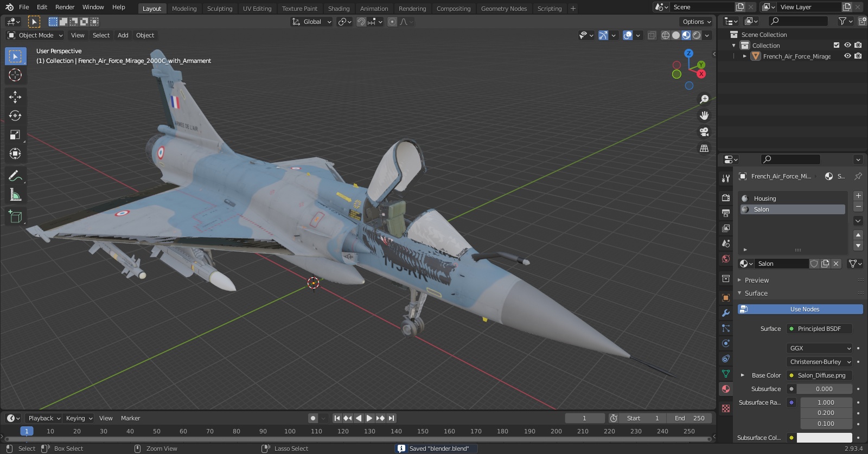
Task: Jump to end frame
Action: 392,418
